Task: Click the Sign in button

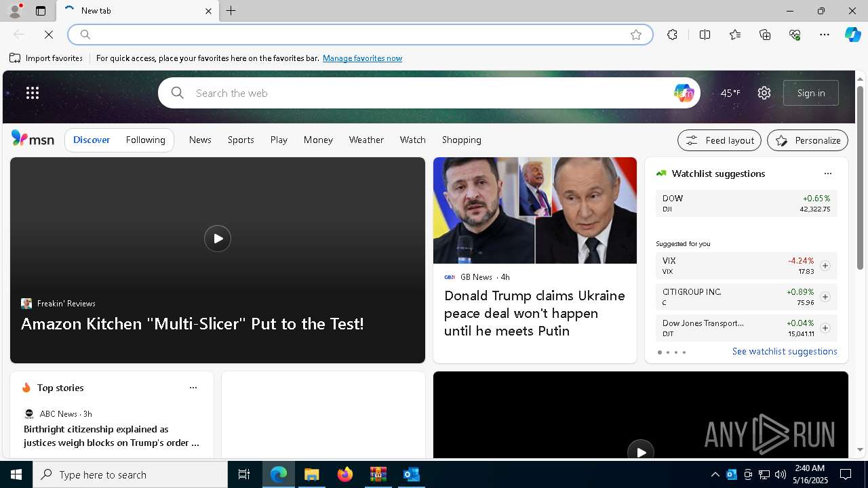Action: coord(811,93)
